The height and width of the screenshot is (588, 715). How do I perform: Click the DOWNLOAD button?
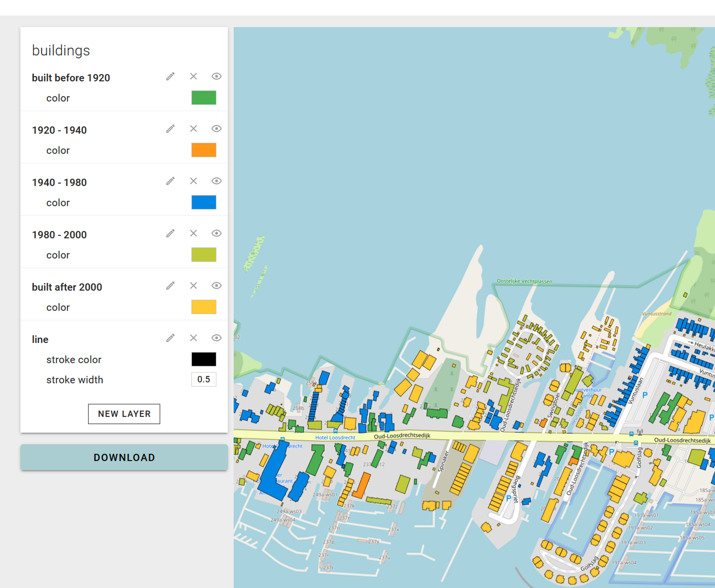pyautogui.click(x=124, y=457)
